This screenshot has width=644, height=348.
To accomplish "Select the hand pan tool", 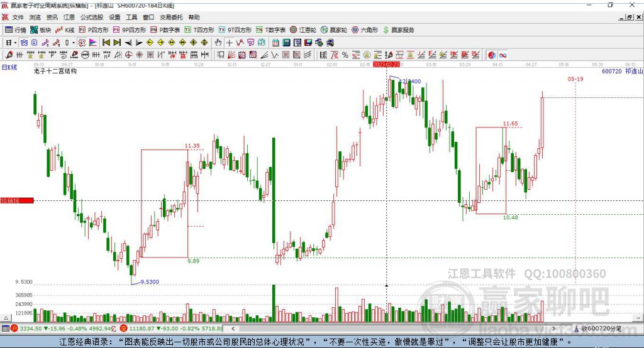I will [x=218, y=43].
